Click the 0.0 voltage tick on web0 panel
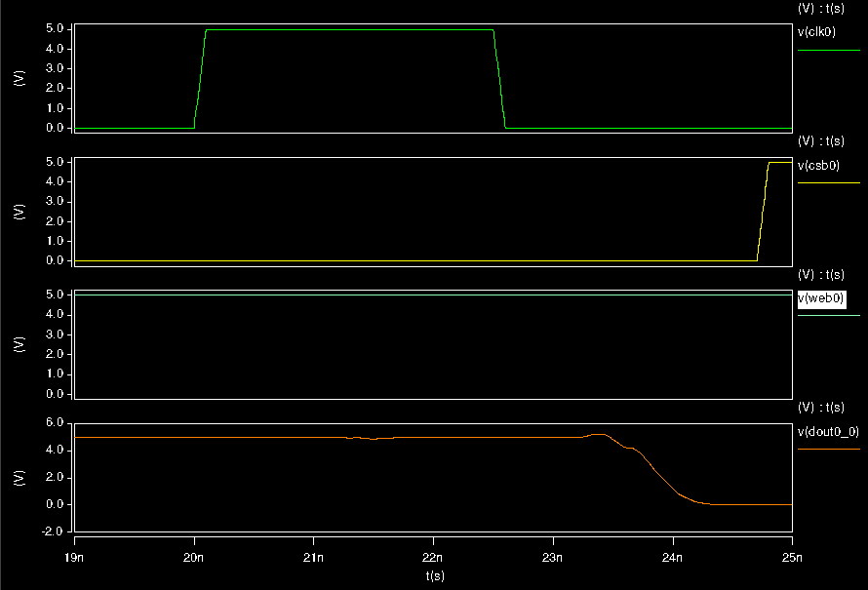Viewport: 868px width, 590px height. pyautogui.click(x=54, y=394)
